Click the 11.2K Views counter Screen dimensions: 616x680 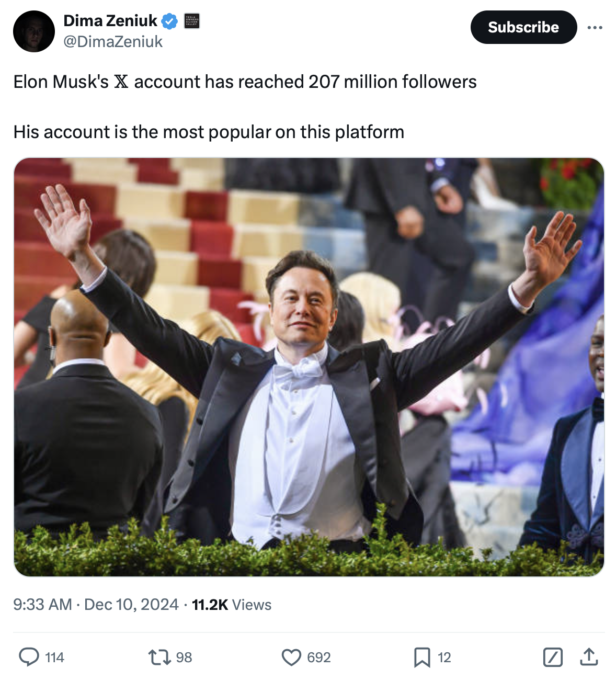click(232, 605)
